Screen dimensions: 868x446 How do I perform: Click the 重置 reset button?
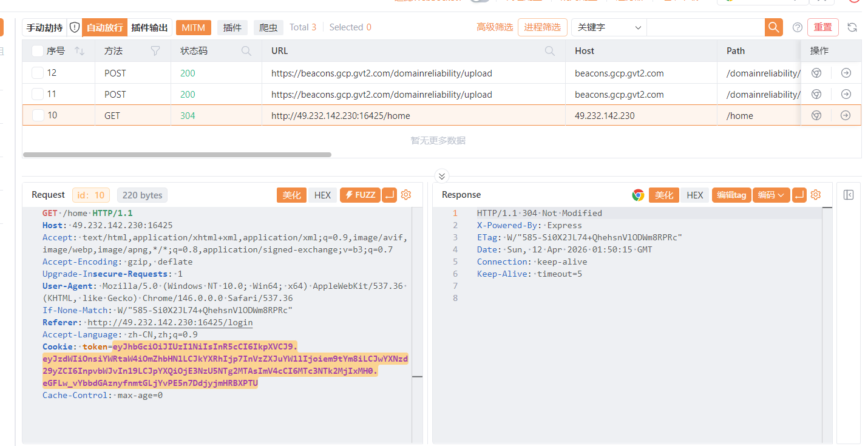point(823,27)
